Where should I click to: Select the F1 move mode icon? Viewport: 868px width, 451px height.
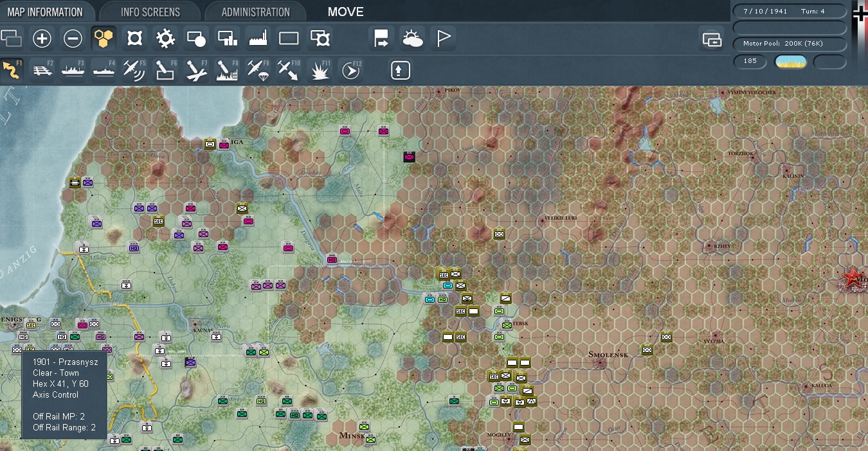[x=11, y=70]
